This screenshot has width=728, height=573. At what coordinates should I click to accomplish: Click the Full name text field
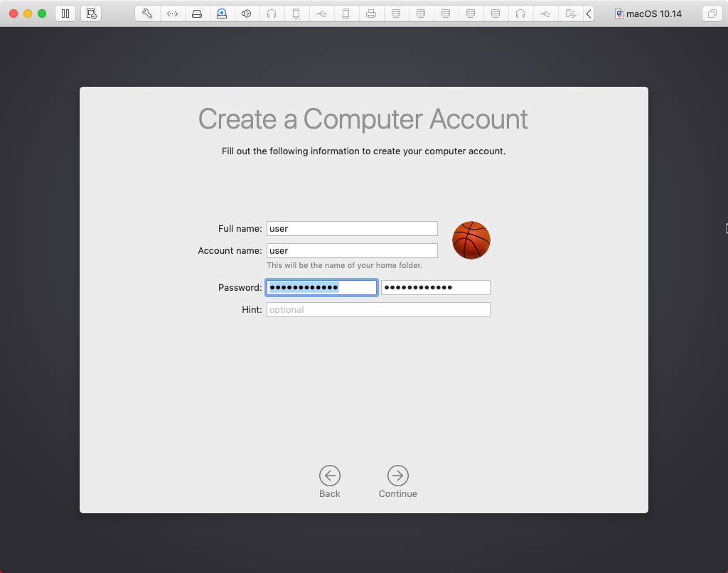[x=351, y=228]
